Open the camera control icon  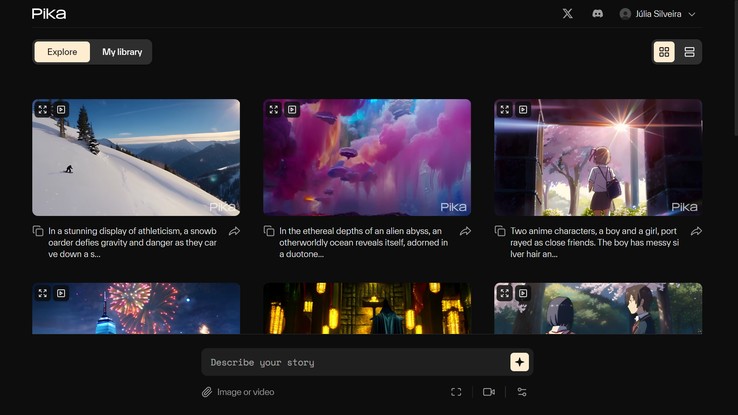point(489,392)
